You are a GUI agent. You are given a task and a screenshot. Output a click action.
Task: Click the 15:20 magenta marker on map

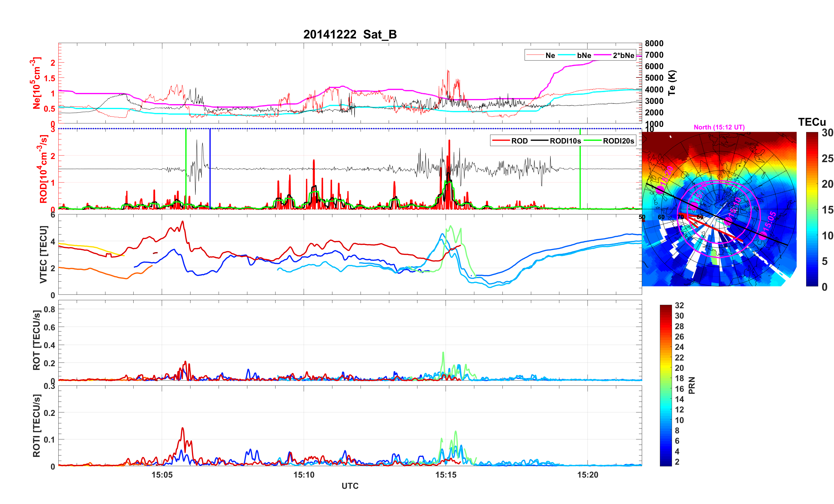[660, 189]
